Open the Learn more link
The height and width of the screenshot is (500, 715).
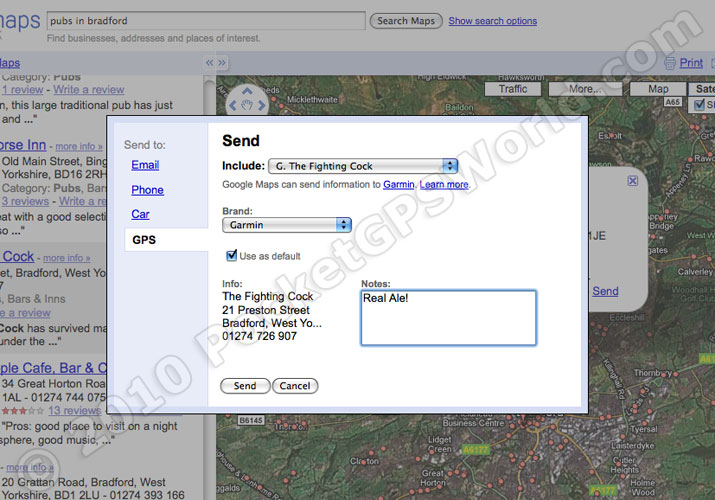444,185
